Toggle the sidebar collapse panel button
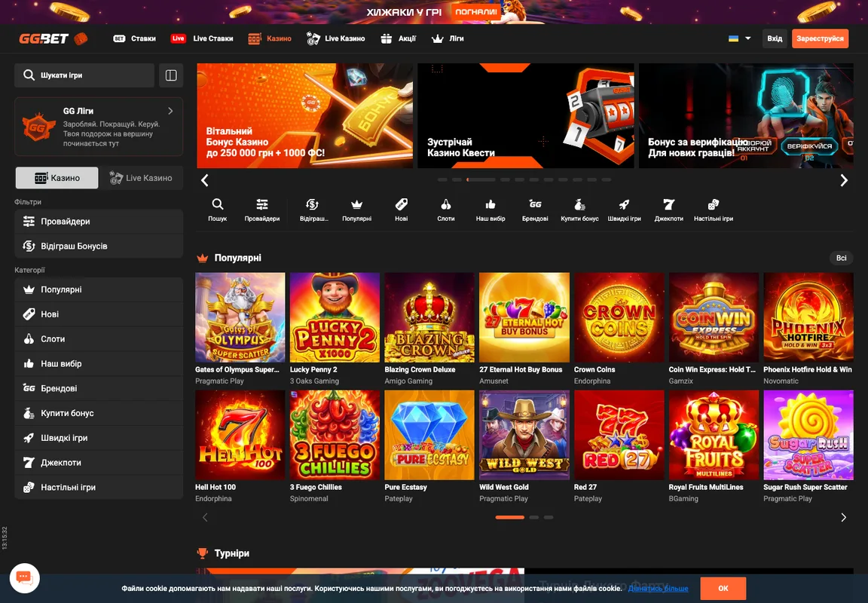The image size is (868, 603). click(171, 75)
